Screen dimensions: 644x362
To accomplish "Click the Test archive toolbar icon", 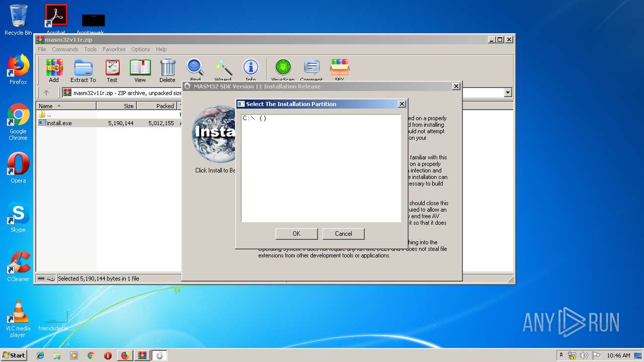I will tap(112, 70).
